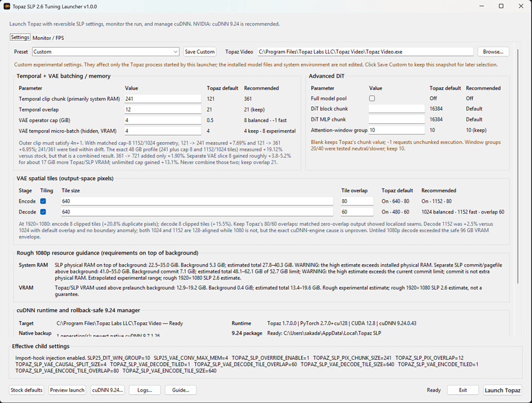Switch to the Monitor / FPS tab
532x403 pixels.
pos(48,38)
